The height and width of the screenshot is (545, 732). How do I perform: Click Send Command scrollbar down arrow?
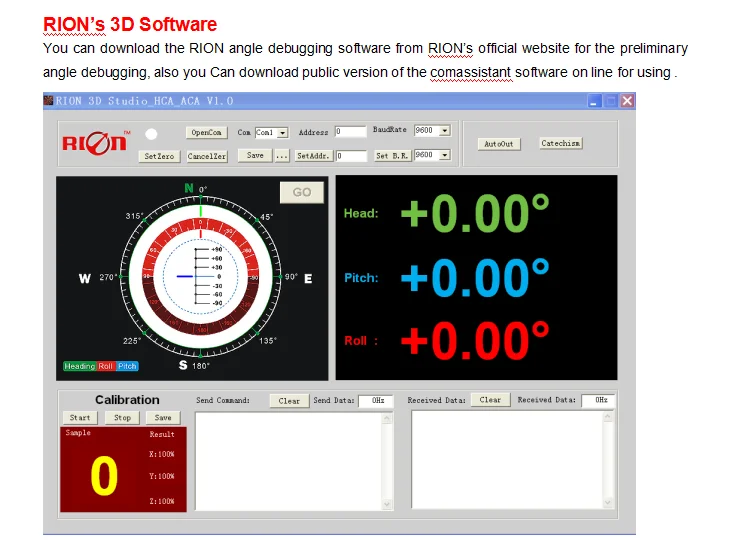(x=387, y=504)
